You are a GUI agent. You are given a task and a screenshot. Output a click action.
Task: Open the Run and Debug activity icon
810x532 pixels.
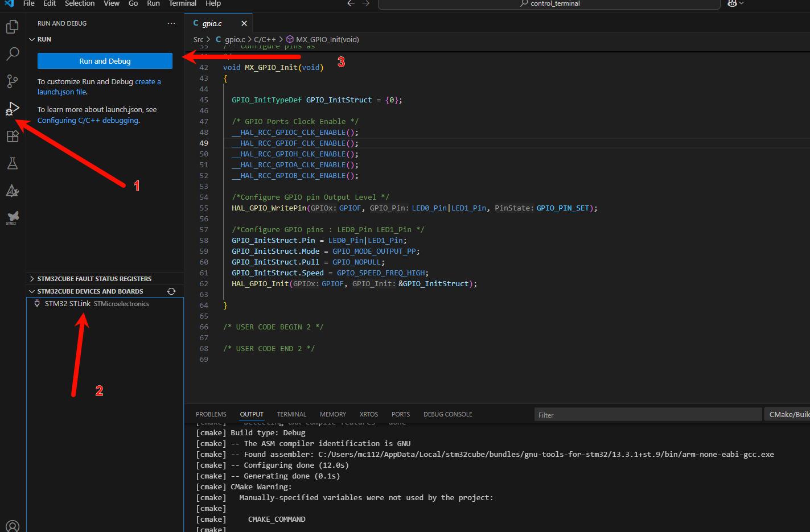tap(13, 109)
